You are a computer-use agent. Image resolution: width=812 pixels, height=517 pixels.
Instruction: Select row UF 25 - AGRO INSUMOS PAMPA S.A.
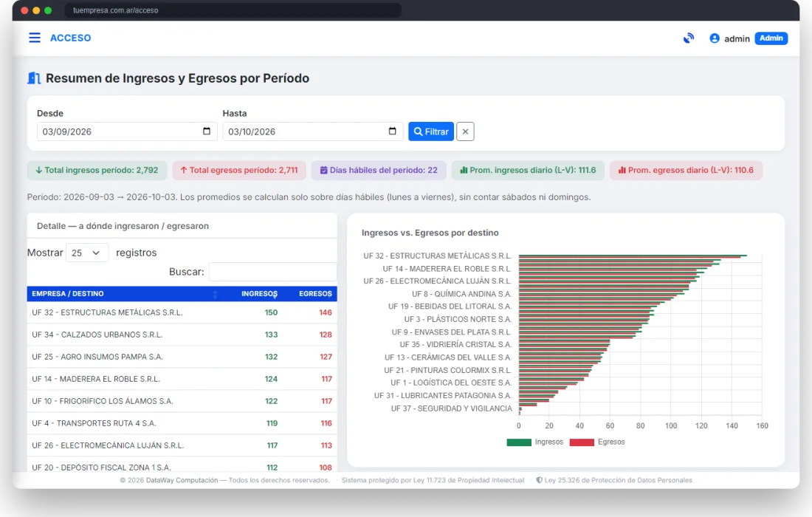pos(182,357)
